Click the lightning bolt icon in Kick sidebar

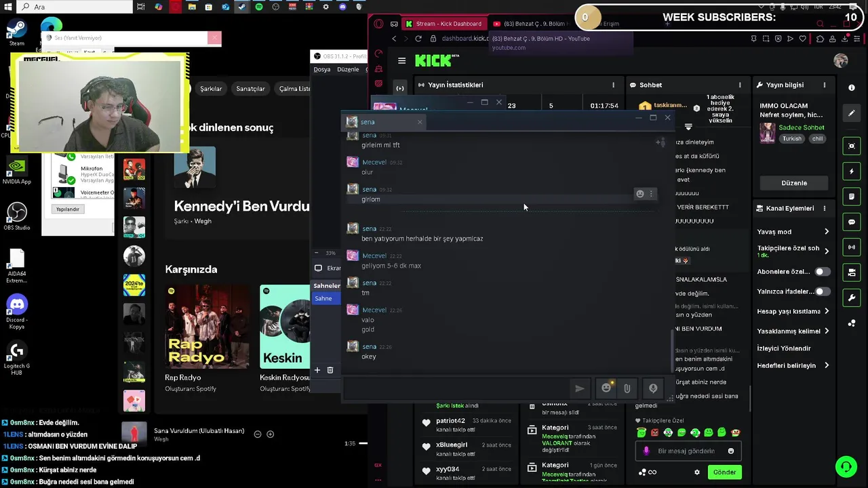(852, 171)
